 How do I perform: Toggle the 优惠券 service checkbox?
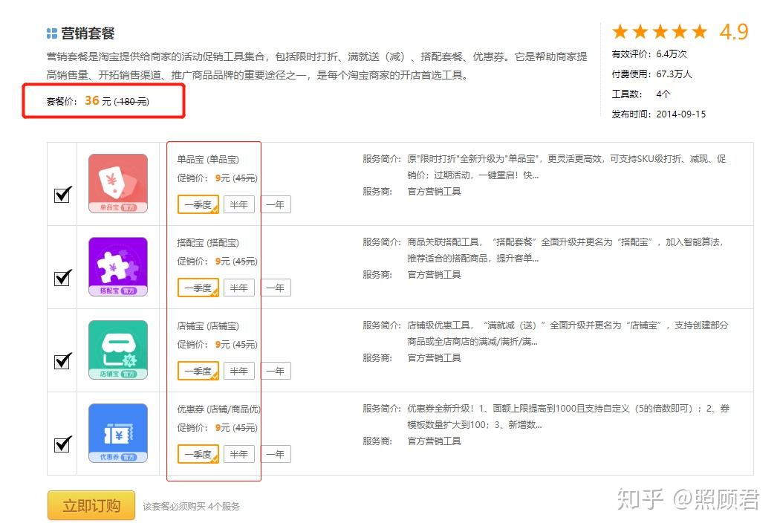coord(62,444)
